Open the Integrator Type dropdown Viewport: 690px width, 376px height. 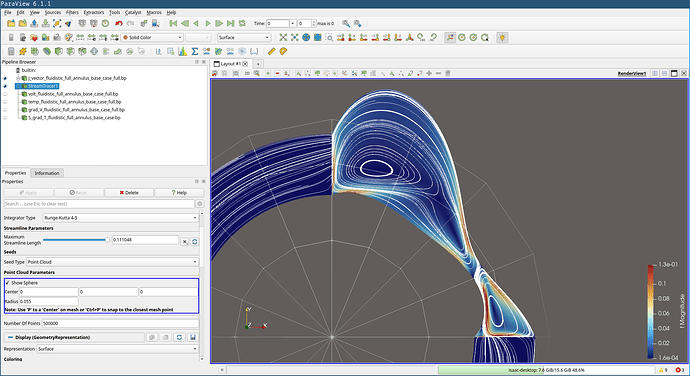point(120,218)
